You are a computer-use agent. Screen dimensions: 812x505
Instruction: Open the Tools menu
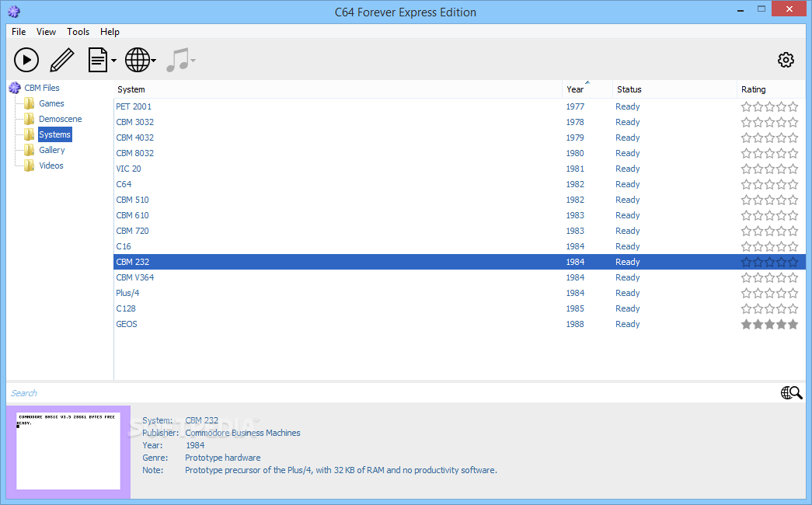pos(78,32)
